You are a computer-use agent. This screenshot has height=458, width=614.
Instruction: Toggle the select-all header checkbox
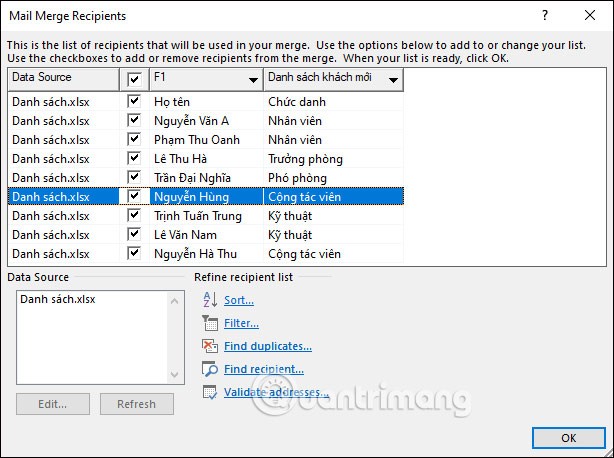coord(134,79)
